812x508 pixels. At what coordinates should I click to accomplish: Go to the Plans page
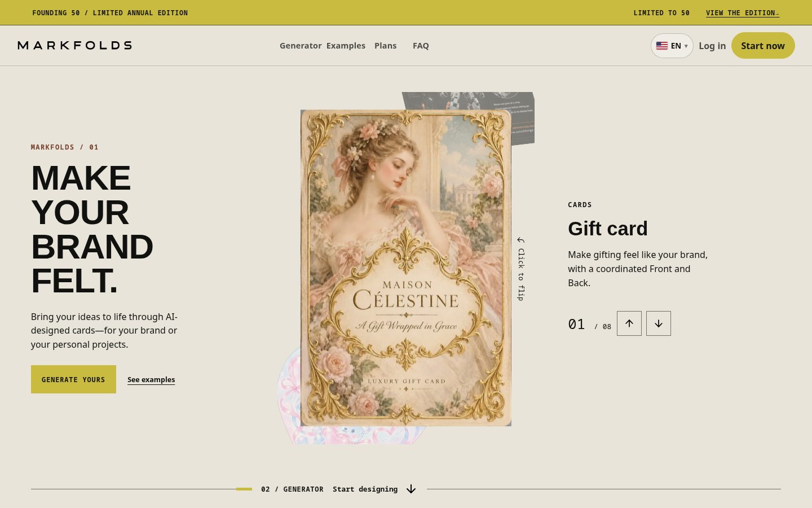385,46
